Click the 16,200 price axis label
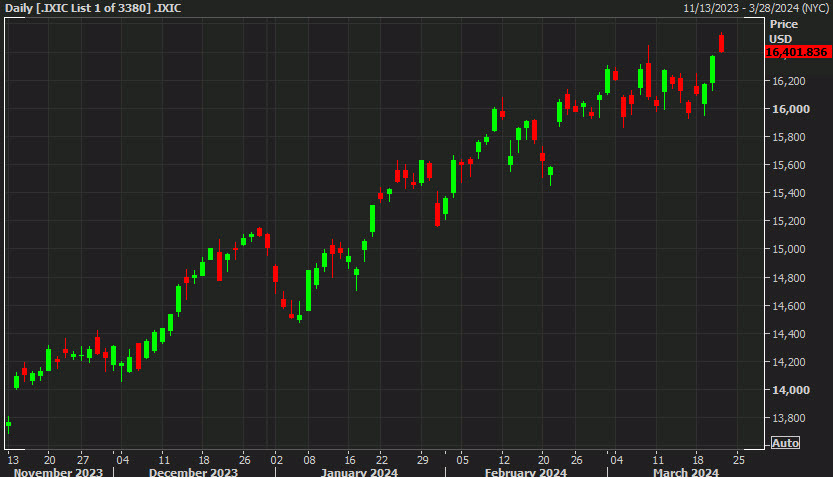The image size is (833, 477). click(788, 81)
